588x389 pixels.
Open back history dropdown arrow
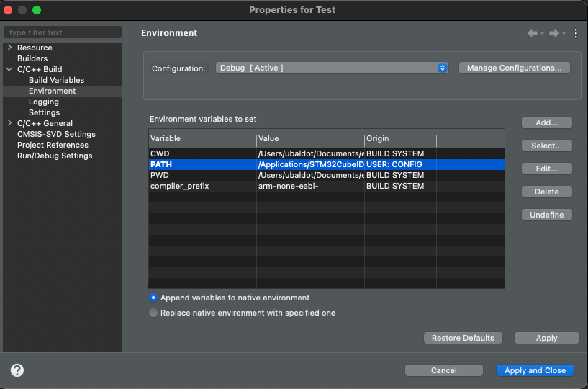point(541,34)
